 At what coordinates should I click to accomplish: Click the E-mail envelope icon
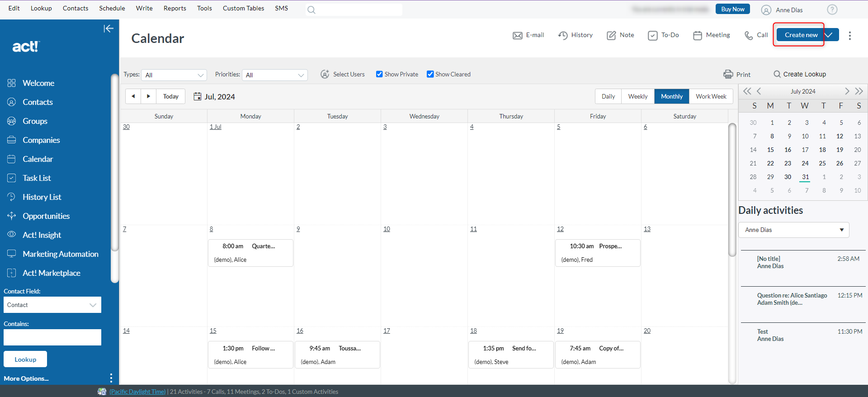(517, 35)
